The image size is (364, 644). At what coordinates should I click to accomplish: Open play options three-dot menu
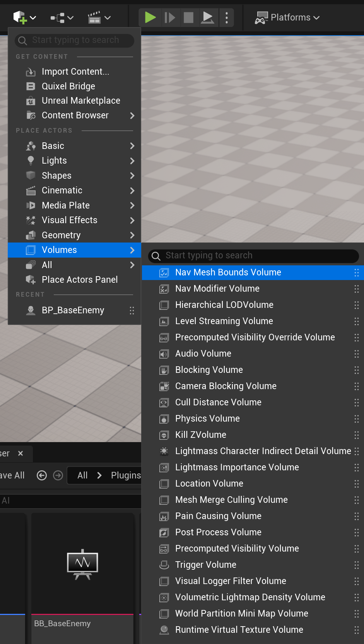227,17
